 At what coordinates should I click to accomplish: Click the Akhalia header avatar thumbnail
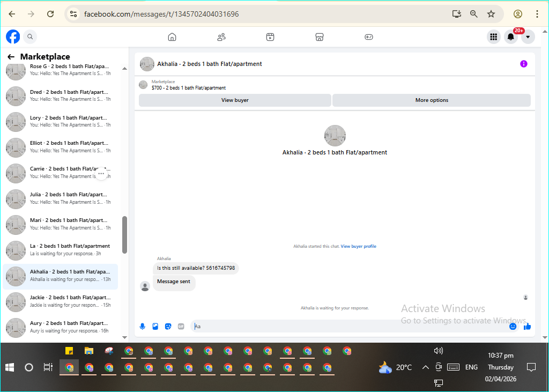[x=147, y=64]
